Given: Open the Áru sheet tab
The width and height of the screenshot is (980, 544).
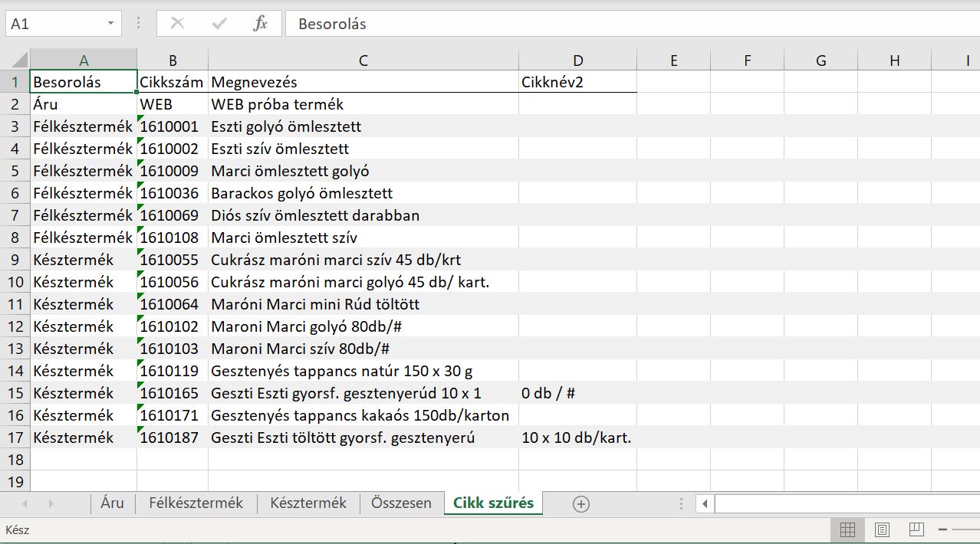Looking at the screenshot, I should click(112, 503).
